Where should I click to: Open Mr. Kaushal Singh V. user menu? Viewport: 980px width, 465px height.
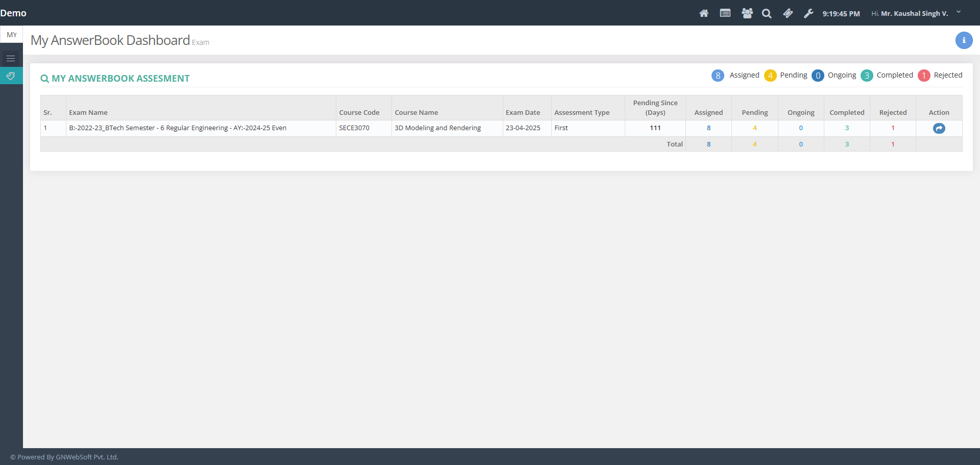pos(914,14)
